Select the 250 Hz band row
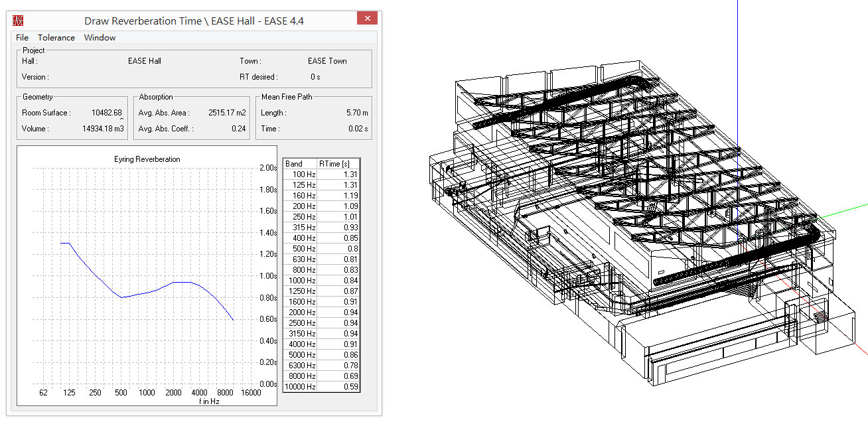This screenshot has height=424, width=868. [x=321, y=217]
